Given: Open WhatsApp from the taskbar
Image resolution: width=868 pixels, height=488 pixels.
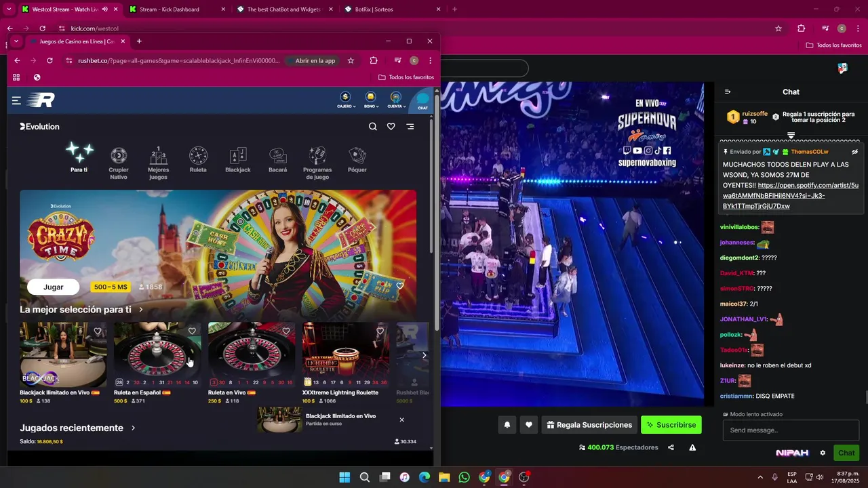Looking at the screenshot, I should 464,477.
